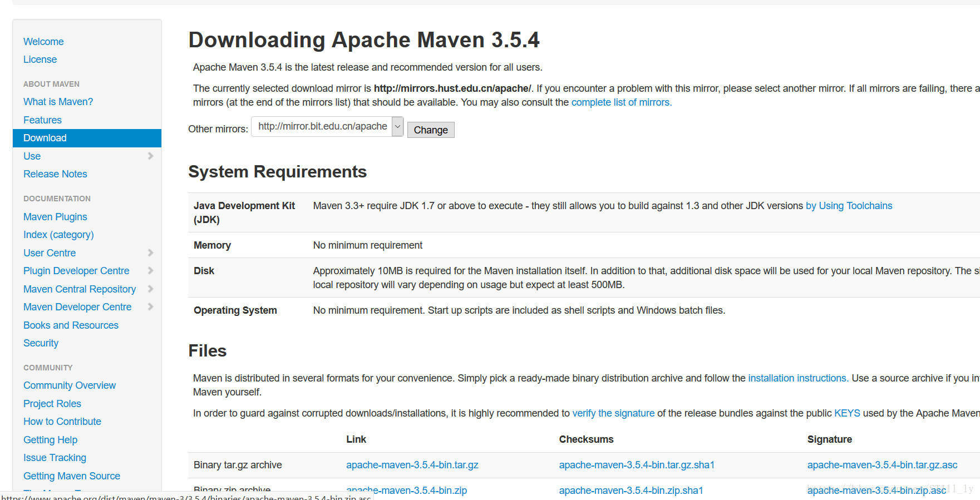Screen dimensions: 980x500
Task: Click the Operating System row label
Action: tap(235, 310)
